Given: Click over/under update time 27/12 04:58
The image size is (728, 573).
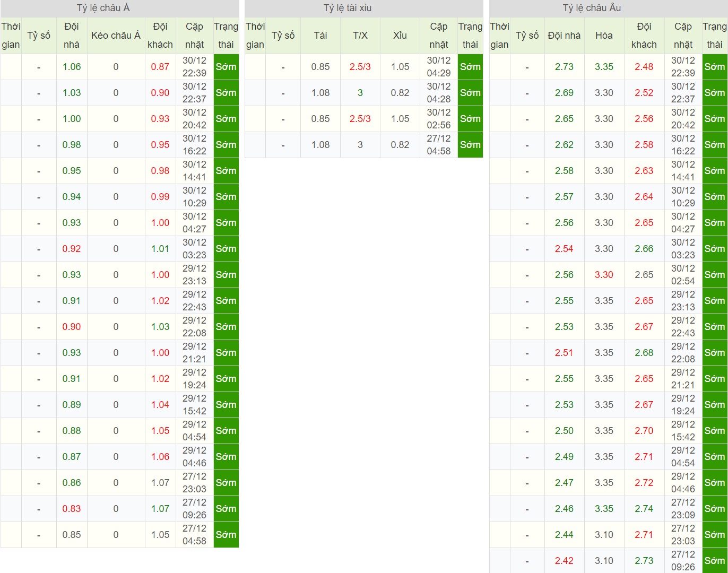Looking at the screenshot, I should (439, 145).
